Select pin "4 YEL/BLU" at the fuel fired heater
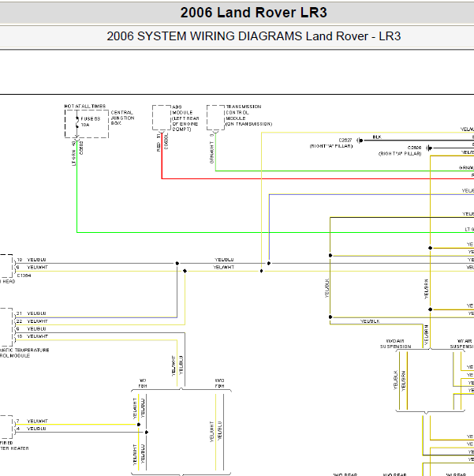 pyautogui.click(x=32, y=429)
